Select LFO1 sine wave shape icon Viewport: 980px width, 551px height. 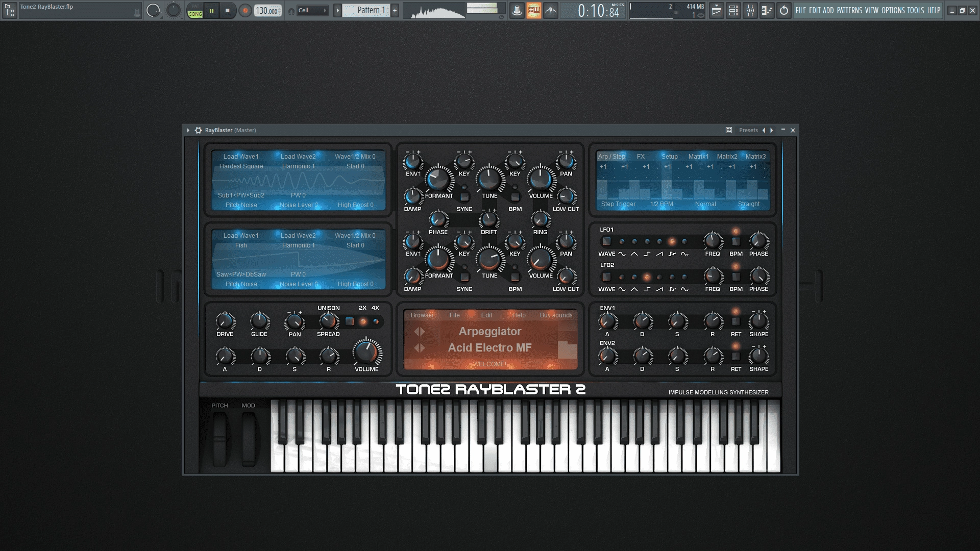coord(622,254)
